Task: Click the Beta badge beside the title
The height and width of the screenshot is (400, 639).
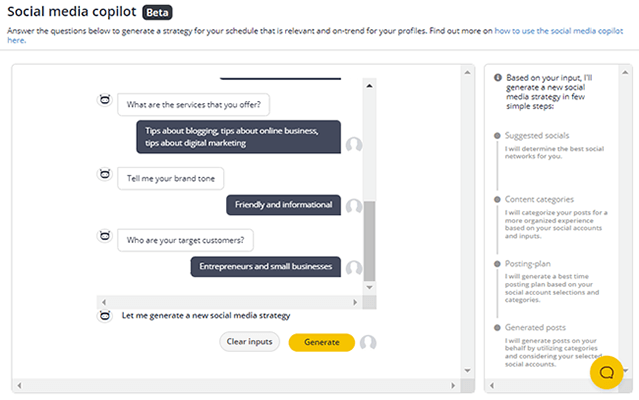Action: (157, 13)
